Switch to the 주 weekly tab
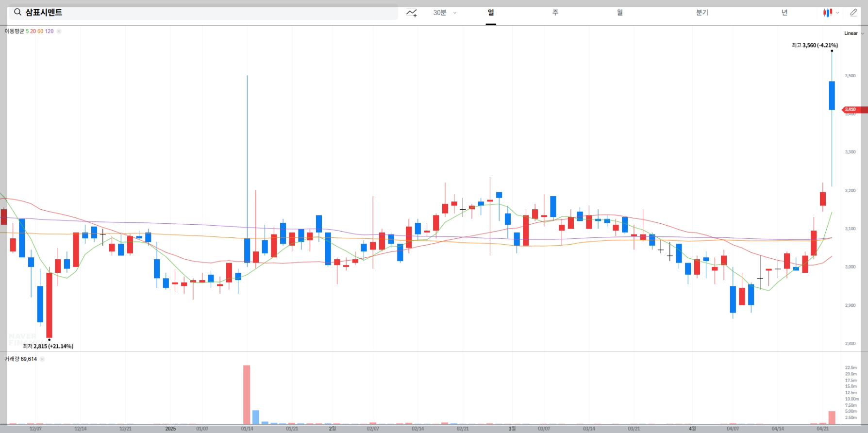 (555, 13)
